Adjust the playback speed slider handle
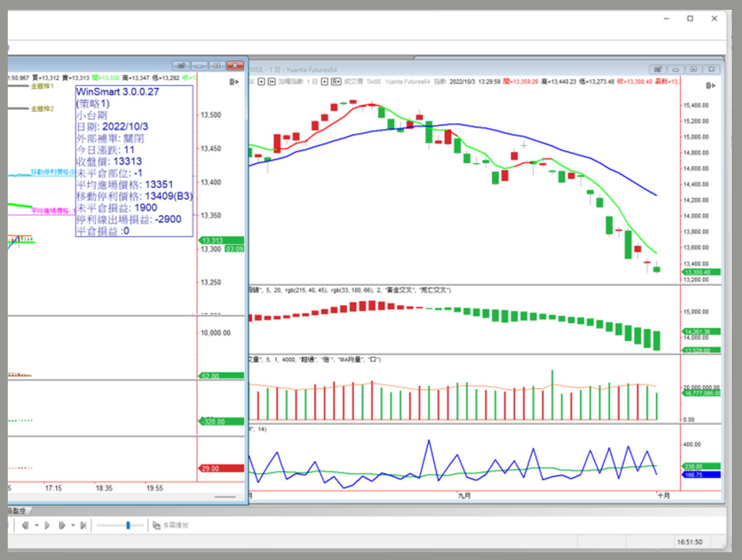The height and width of the screenshot is (560, 742). [x=128, y=525]
